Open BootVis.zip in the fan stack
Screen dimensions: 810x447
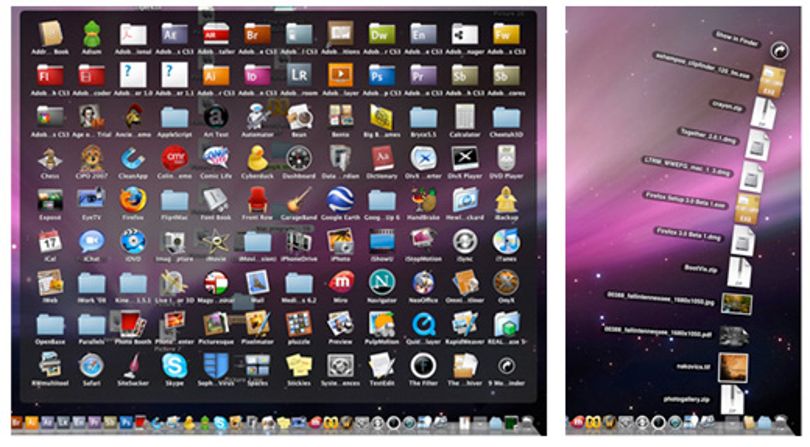coord(739,271)
